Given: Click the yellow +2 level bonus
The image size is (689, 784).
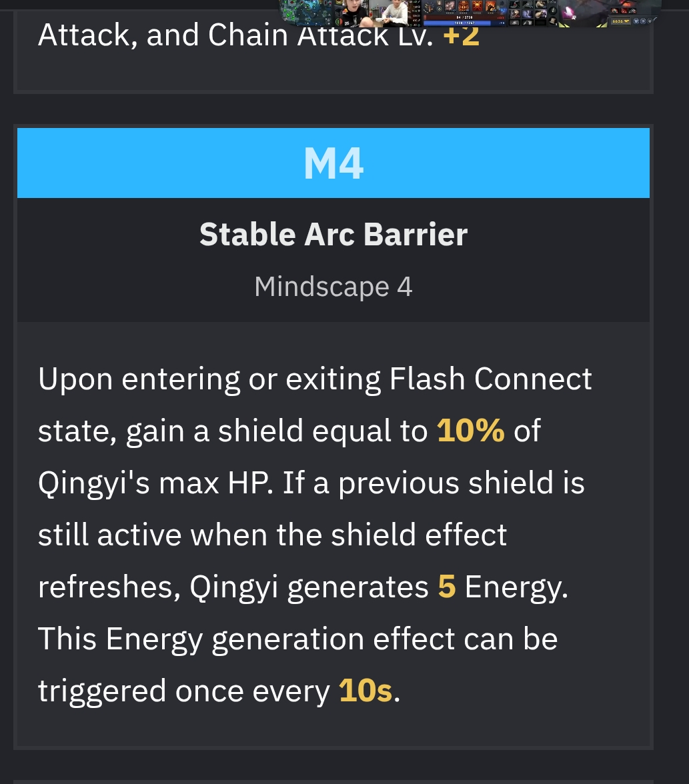Looking at the screenshot, I should pyautogui.click(x=461, y=35).
